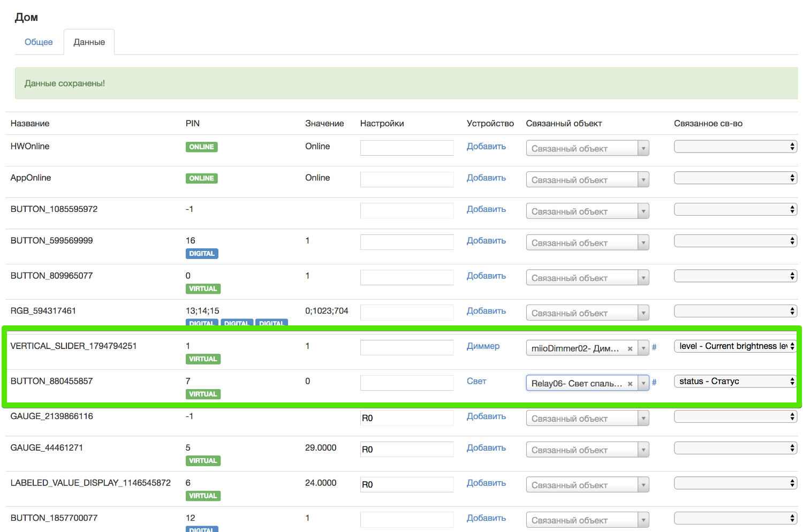Open status - Статус property dropdown
Screen dimensions: 803x532
coord(735,382)
